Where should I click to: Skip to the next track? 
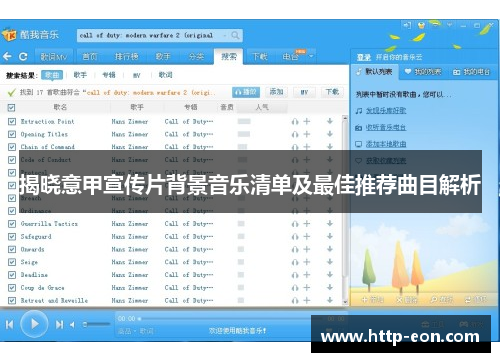(x=59, y=324)
